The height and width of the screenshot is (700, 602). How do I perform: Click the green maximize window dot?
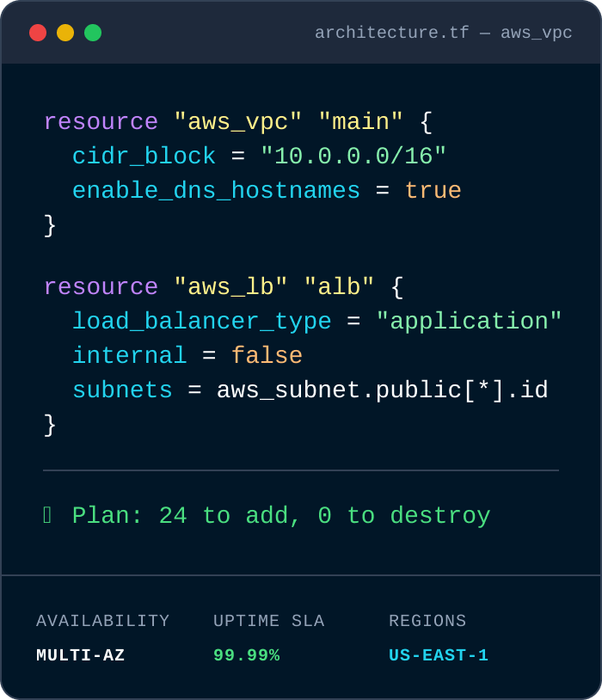point(93,33)
